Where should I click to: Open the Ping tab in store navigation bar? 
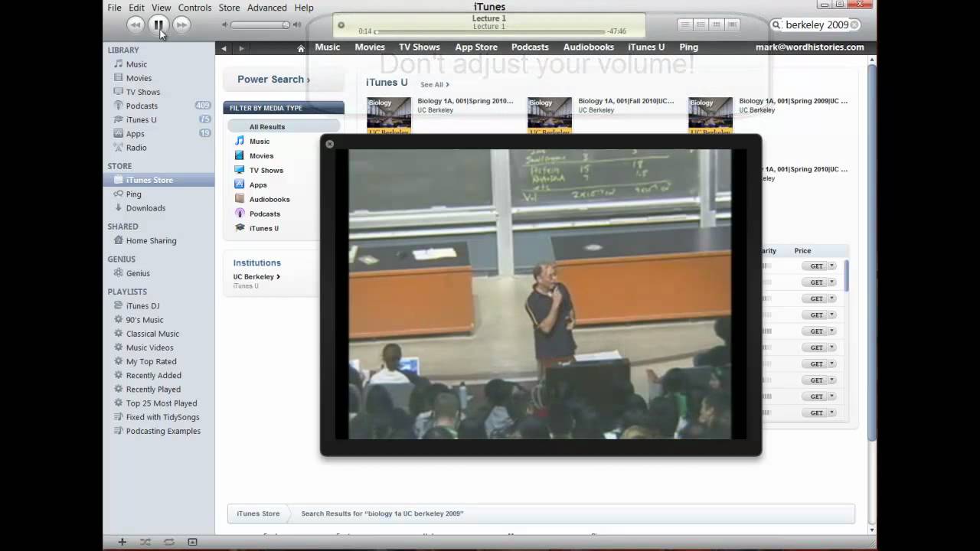coord(688,47)
